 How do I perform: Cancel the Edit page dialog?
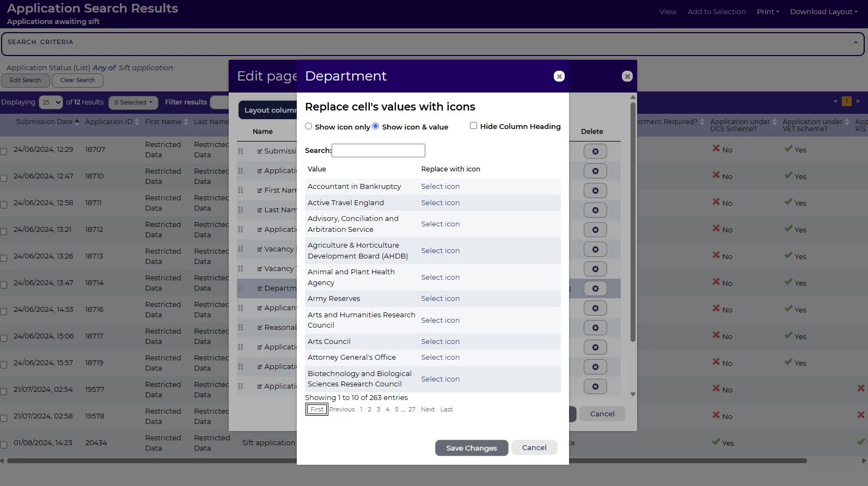point(602,414)
